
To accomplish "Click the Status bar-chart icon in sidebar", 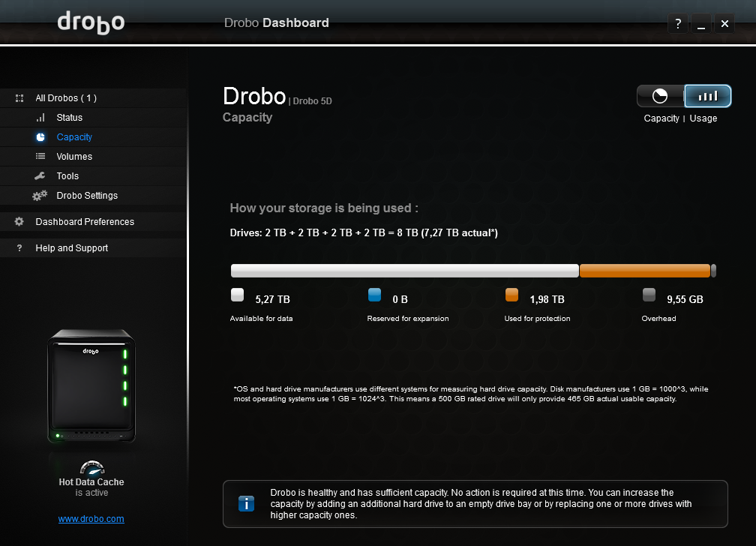I will [x=40, y=118].
